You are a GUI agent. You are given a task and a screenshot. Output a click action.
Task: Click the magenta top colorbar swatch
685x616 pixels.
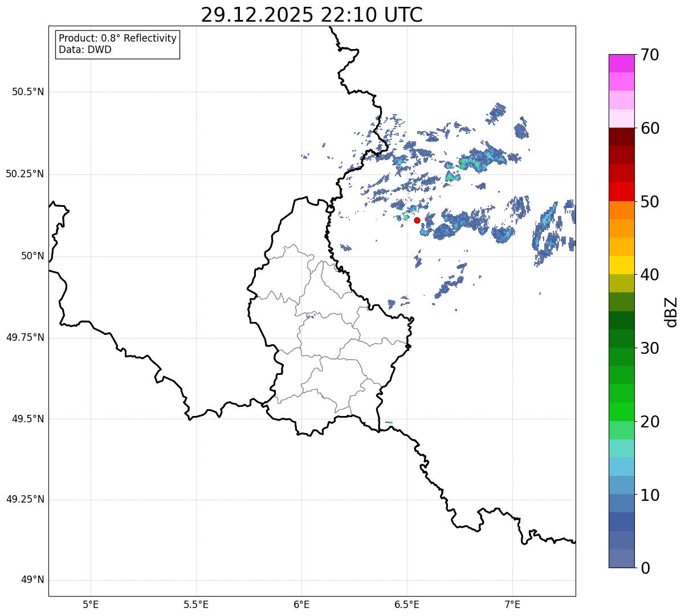622,63
